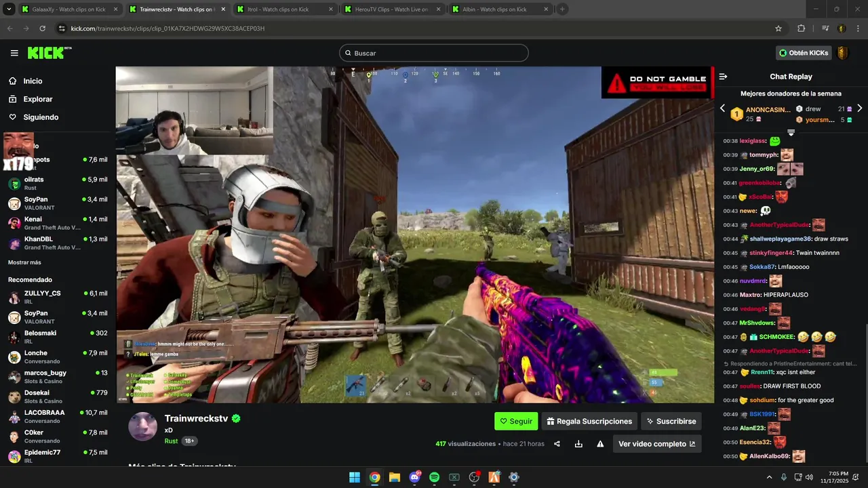Screen dimensions: 868x488
Task: Collapse the Chat Replay panel
Action: pyautogui.click(x=723, y=77)
